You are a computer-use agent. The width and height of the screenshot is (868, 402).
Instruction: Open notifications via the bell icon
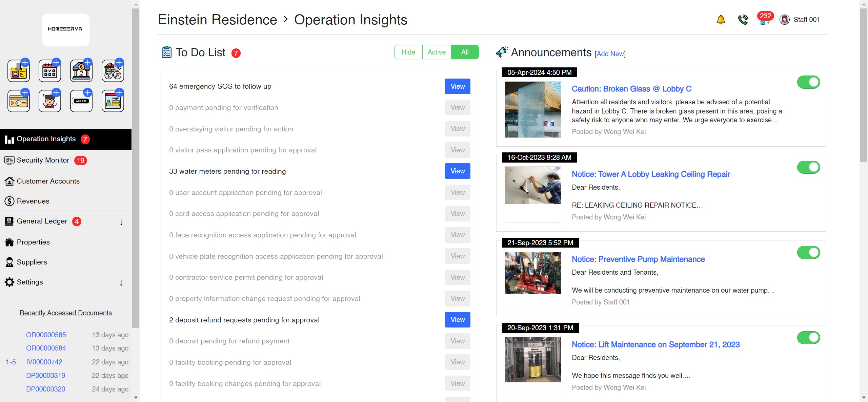721,20
